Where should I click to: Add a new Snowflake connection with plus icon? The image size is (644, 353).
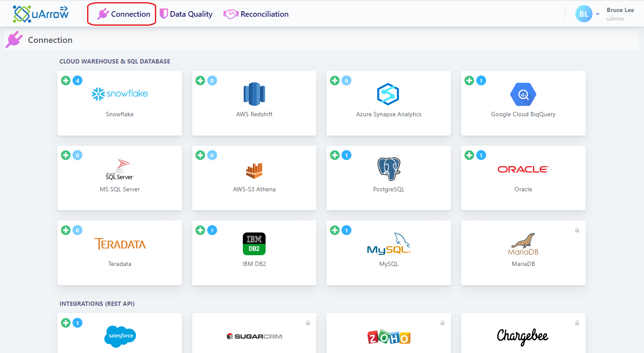(66, 81)
